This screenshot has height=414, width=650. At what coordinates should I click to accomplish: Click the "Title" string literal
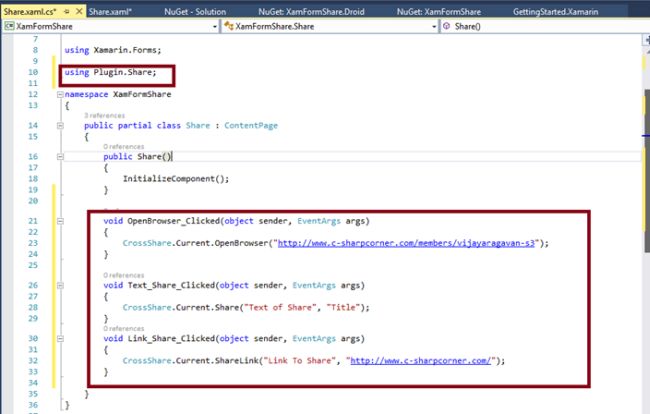pos(343,307)
